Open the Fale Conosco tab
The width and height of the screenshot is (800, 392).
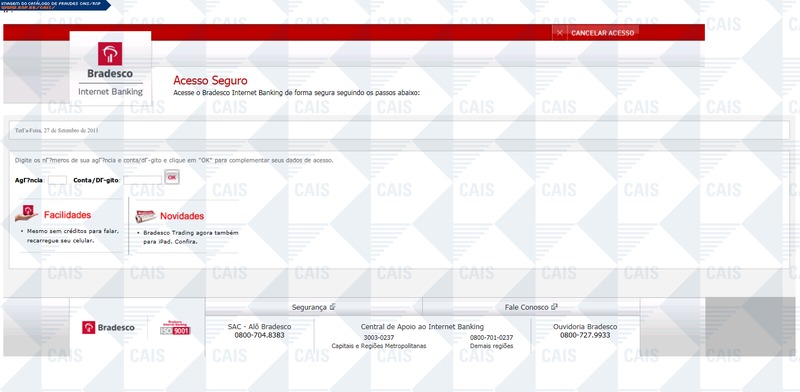point(531,307)
